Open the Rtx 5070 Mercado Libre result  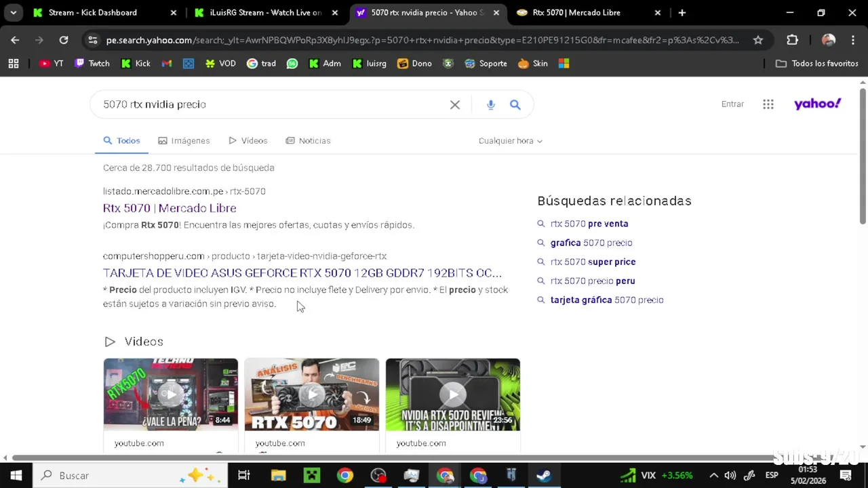[x=170, y=208]
